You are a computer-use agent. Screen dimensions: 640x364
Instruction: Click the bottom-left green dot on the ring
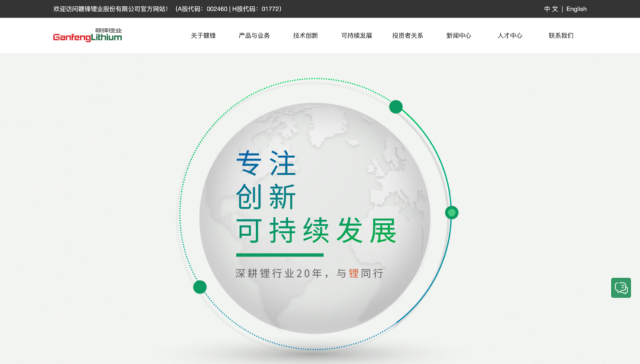200,287
